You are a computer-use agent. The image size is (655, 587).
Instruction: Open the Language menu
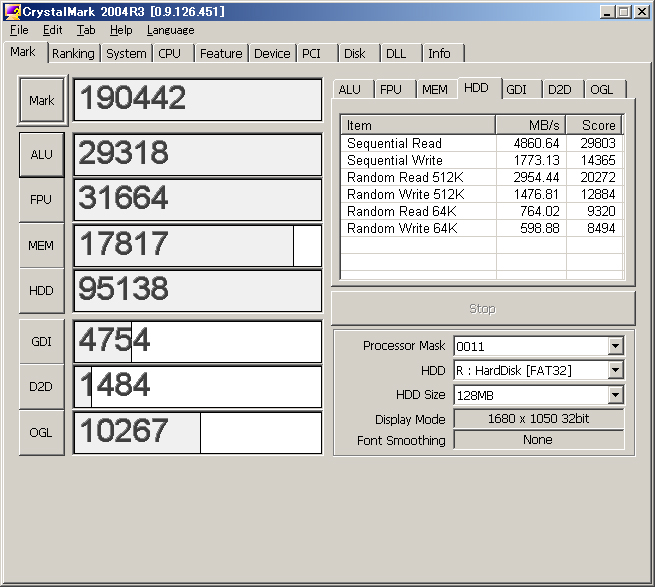[170, 30]
